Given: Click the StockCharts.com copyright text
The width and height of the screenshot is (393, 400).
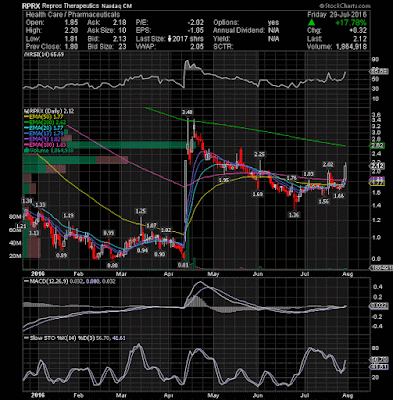Looking at the screenshot, I should [345, 6].
